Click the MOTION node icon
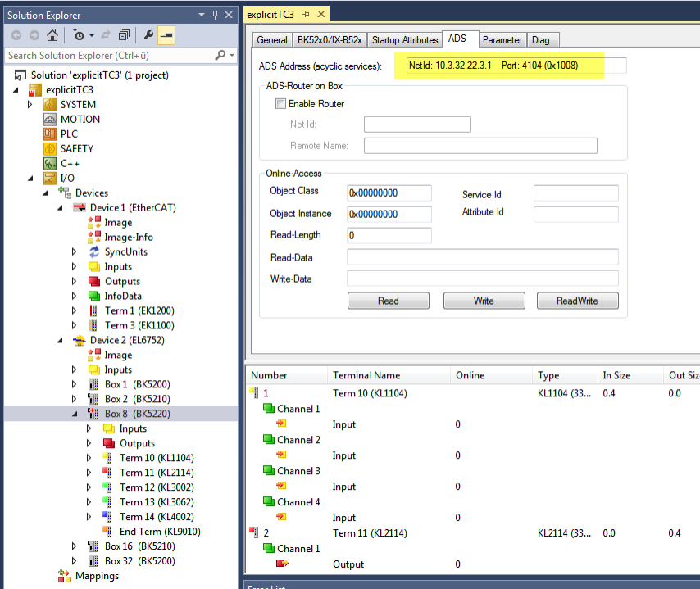The width and height of the screenshot is (700, 589). (x=49, y=119)
